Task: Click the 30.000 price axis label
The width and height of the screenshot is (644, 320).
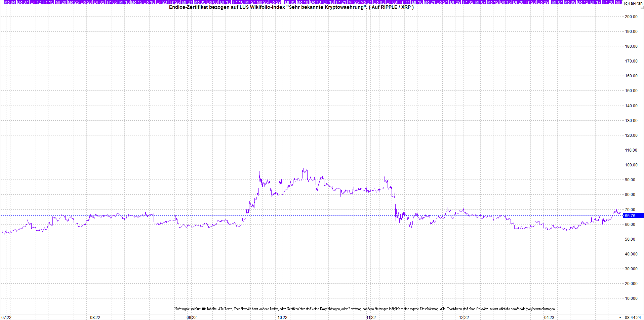Action: pyautogui.click(x=631, y=269)
